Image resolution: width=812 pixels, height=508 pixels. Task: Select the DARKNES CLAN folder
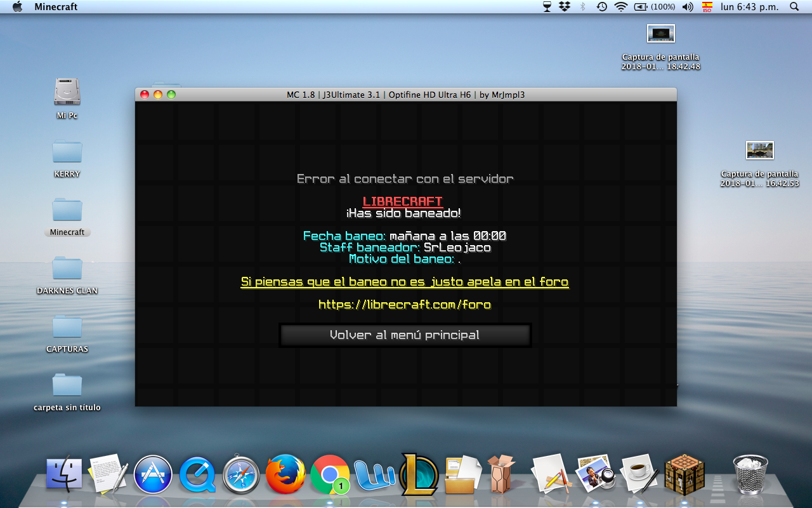pos(67,269)
